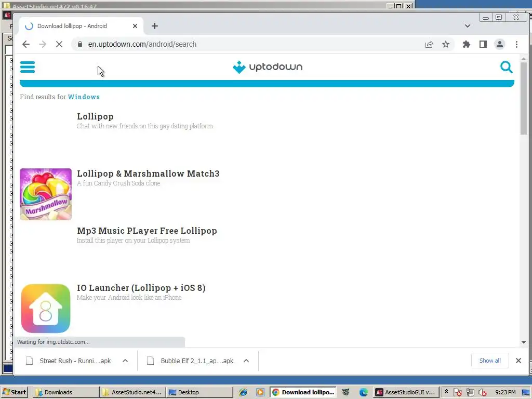Open the Windows Start menu
The image size is (532, 399).
[14, 392]
